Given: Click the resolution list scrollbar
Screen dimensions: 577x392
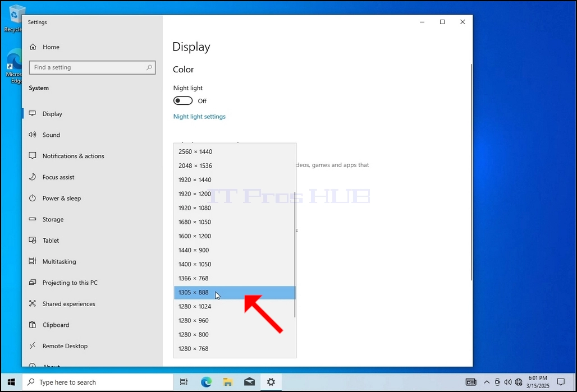Looking at the screenshot, I should pos(295,259).
